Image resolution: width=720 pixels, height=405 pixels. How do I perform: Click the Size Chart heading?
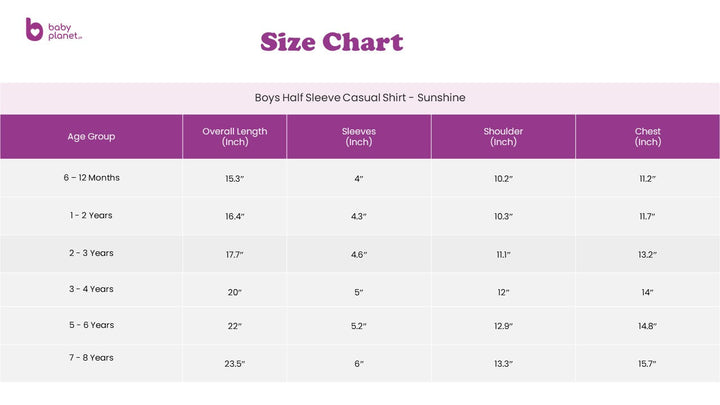(331, 42)
